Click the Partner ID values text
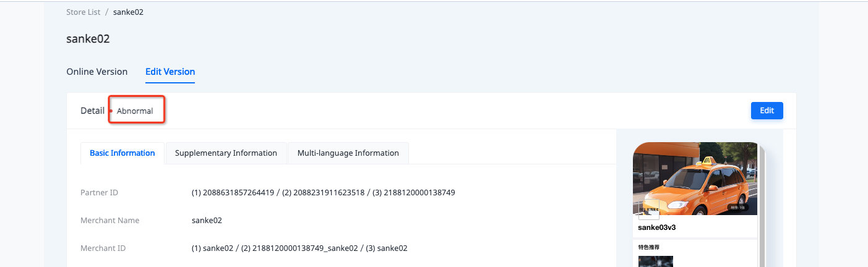The height and width of the screenshot is (267, 868). point(323,193)
